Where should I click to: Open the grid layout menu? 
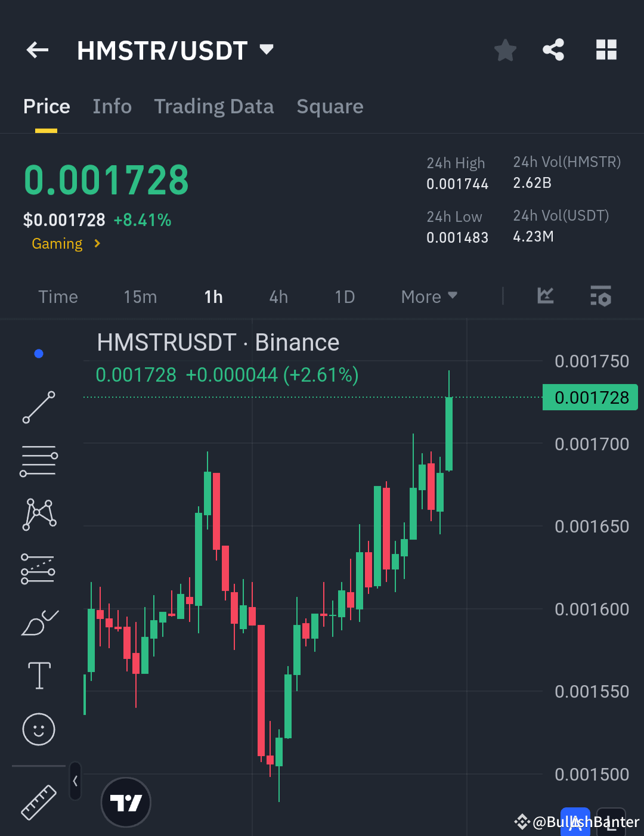click(x=606, y=50)
